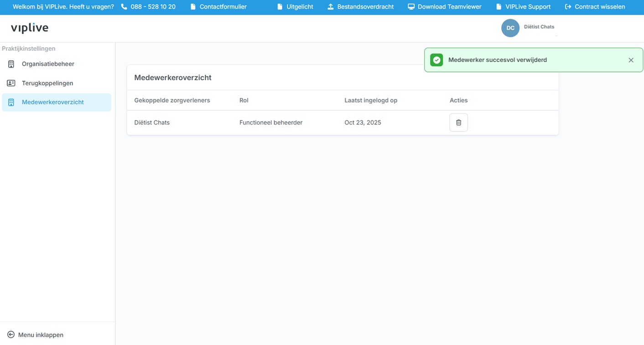This screenshot has width=644, height=345.
Task: Click the Welkom bij VIPLive greeting text
Action: click(63, 7)
